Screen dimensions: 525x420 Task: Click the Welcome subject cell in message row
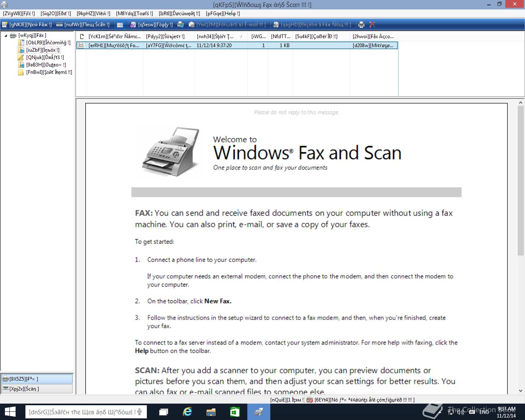(169, 46)
